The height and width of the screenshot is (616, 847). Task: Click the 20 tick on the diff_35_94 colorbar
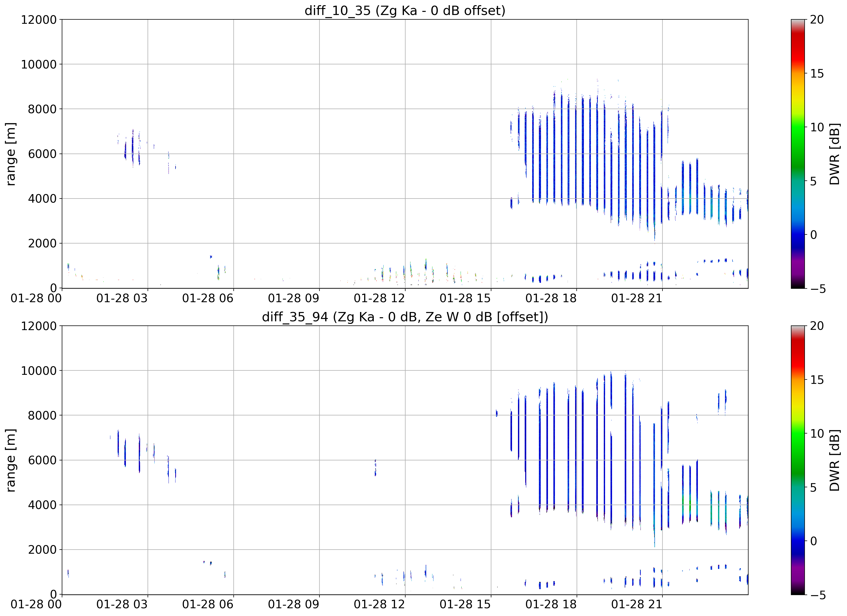point(817,326)
